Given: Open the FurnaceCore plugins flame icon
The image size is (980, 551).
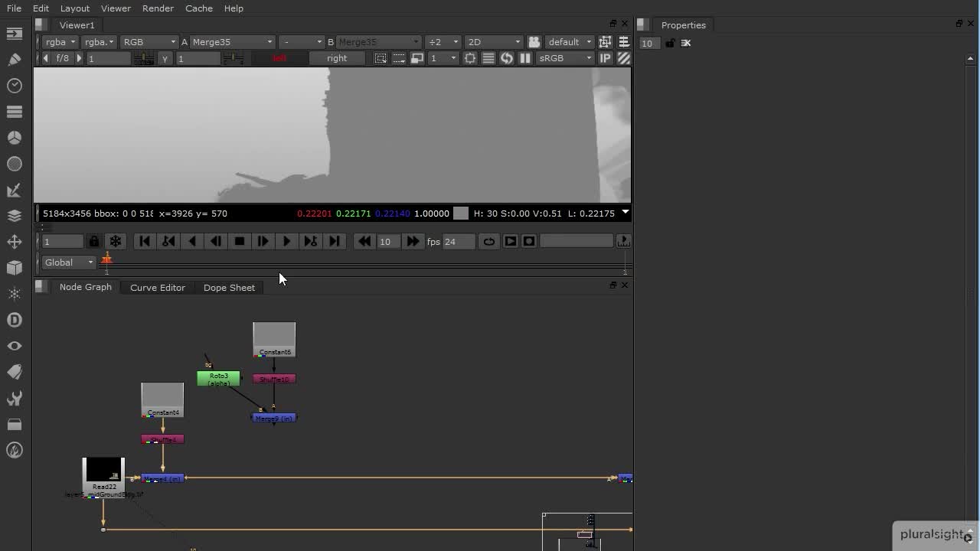Looking at the screenshot, I should click(15, 450).
